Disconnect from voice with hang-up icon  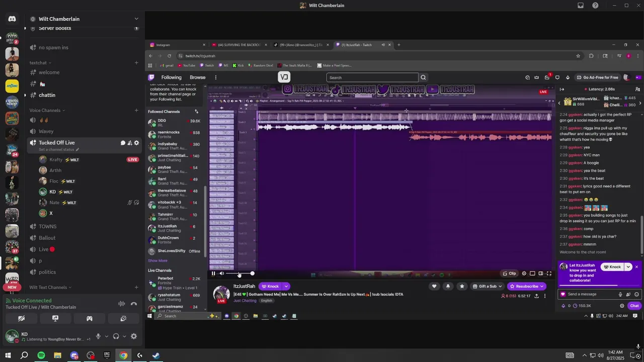[x=134, y=304]
